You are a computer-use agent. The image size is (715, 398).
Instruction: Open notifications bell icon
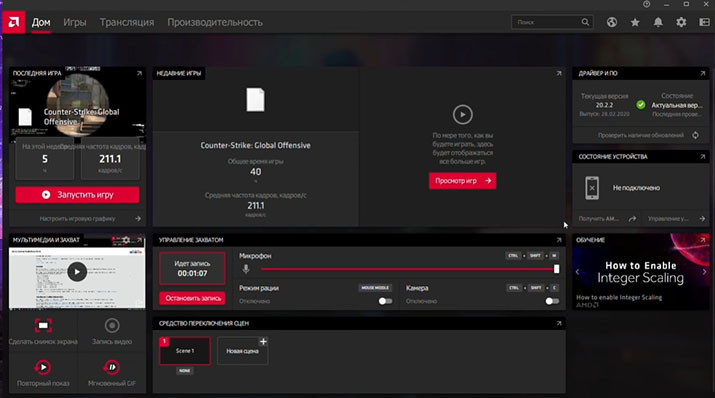pyautogui.click(x=658, y=22)
